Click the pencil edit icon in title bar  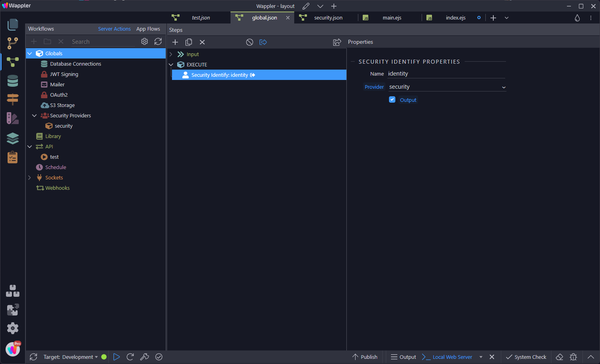point(306,6)
